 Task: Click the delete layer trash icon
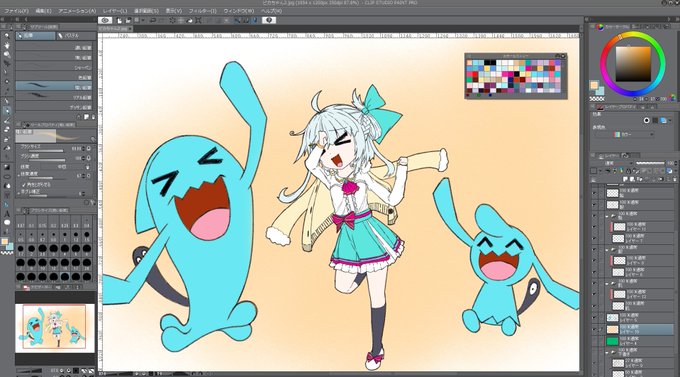pos(675,179)
